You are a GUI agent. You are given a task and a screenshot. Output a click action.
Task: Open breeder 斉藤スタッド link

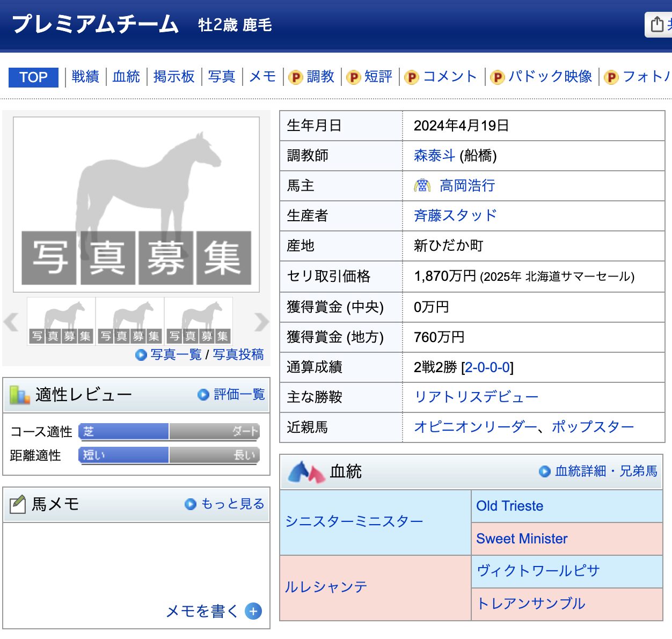(x=455, y=216)
